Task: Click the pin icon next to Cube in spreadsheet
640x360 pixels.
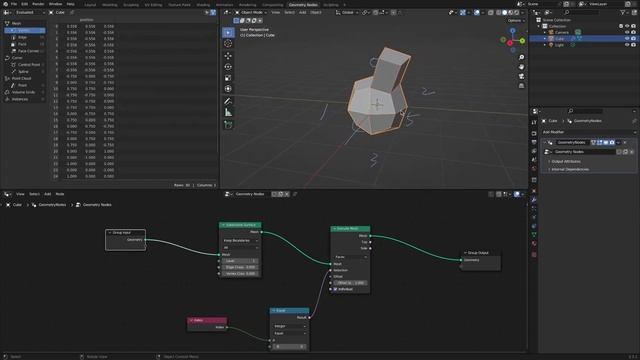Action: [72, 13]
